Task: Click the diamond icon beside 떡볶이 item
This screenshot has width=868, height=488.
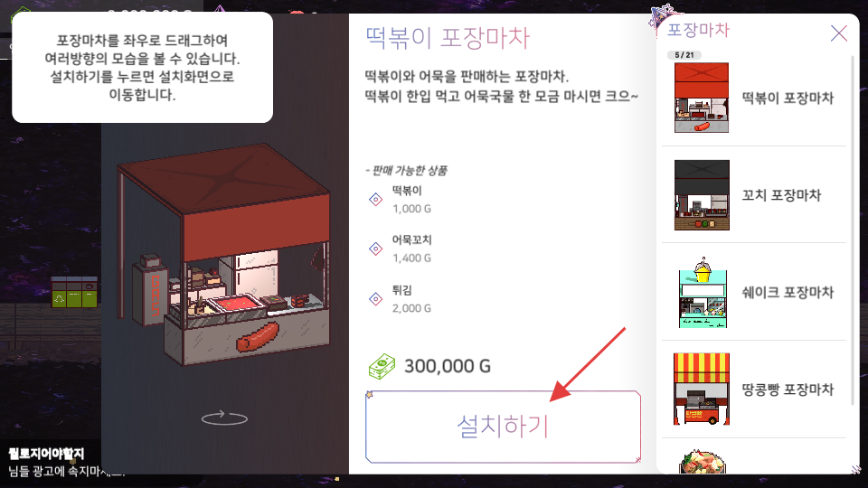Action: click(376, 199)
